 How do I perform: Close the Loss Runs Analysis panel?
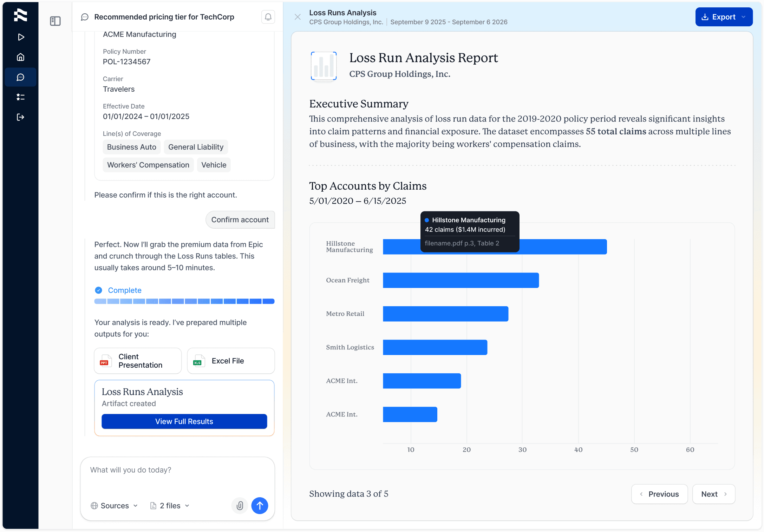pyautogui.click(x=298, y=17)
